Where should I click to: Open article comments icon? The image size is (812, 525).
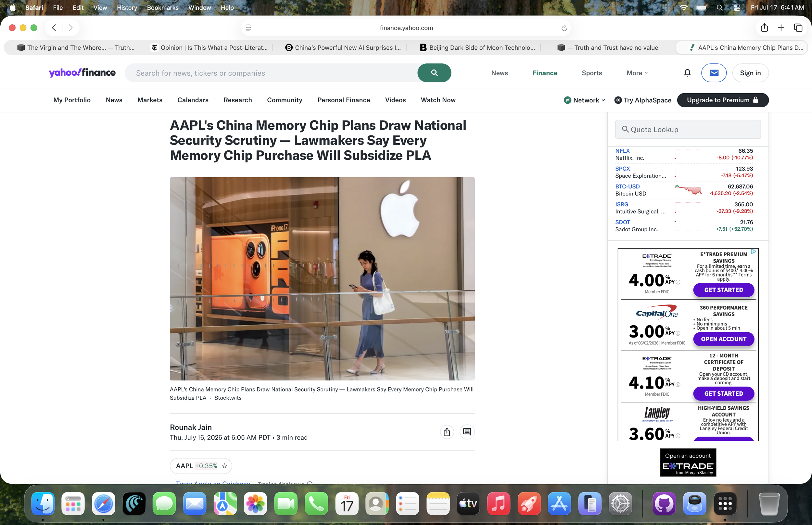(x=467, y=432)
